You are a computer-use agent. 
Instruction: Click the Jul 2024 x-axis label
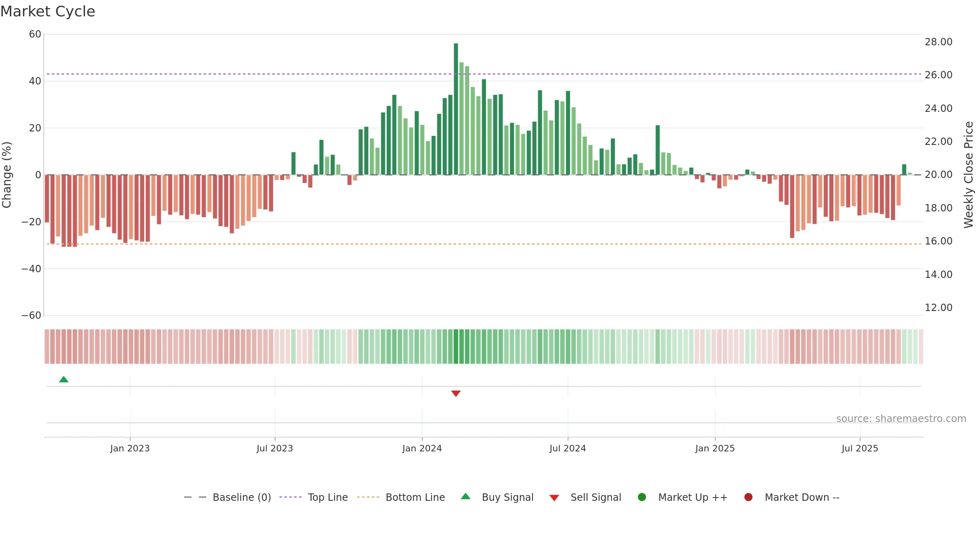click(x=568, y=448)
